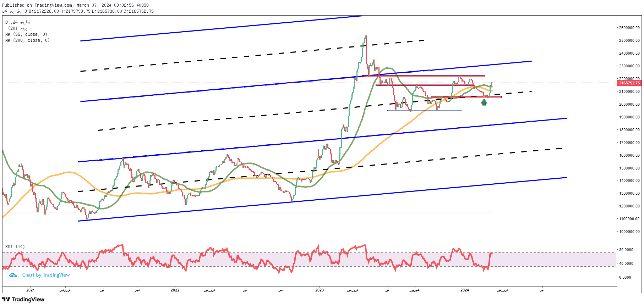Select the topmost red resistance zone rectangle
644x306 pixels.
423,76
